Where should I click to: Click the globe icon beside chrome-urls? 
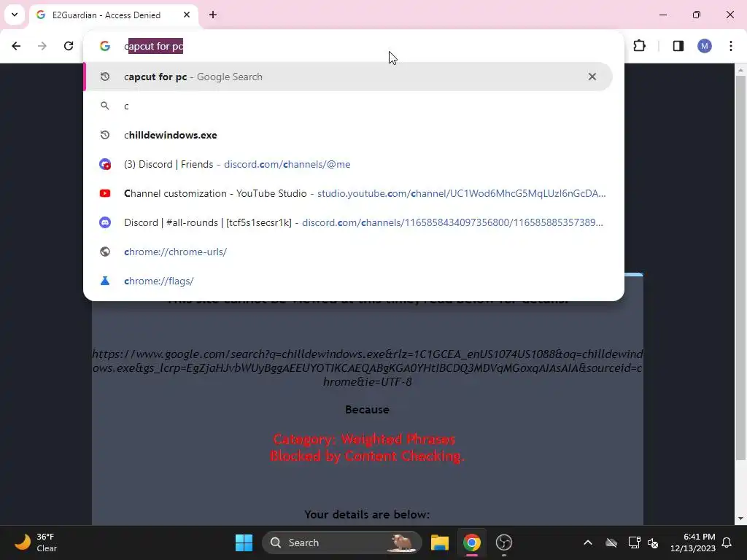point(105,252)
